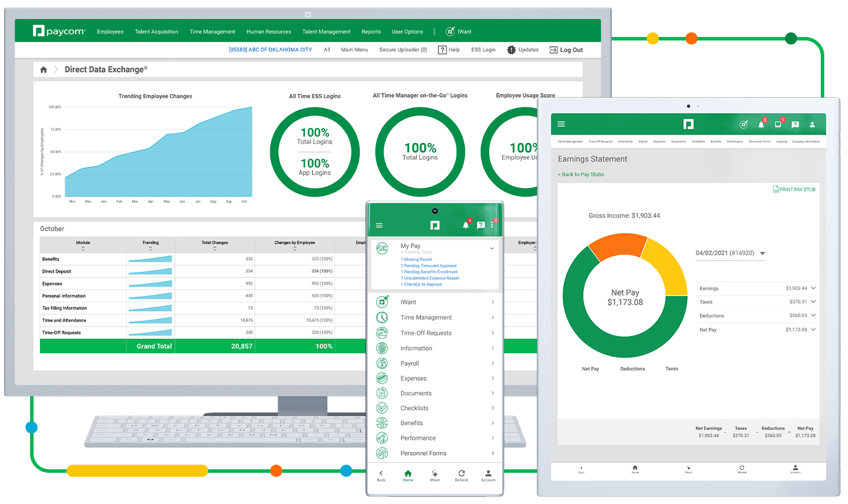Tap 1 Unsubmitted Expense Report on phone

(430, 278)
